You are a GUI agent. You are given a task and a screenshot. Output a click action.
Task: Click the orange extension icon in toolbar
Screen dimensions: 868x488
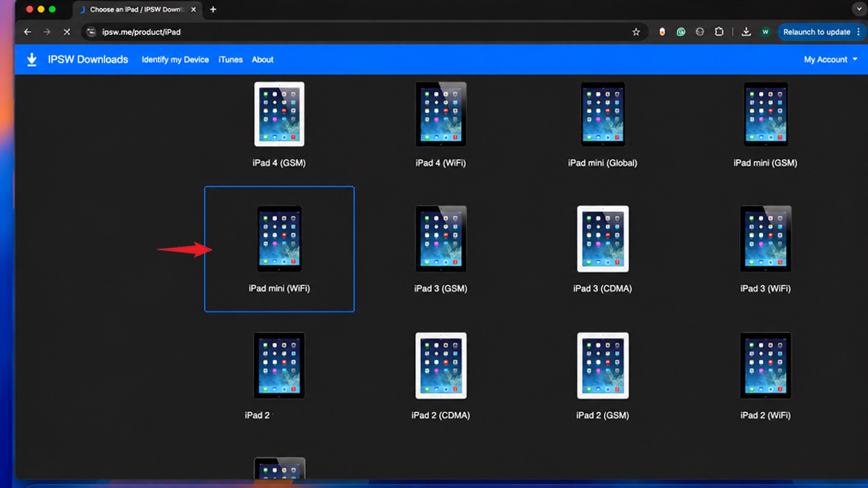tap(662, 32)
